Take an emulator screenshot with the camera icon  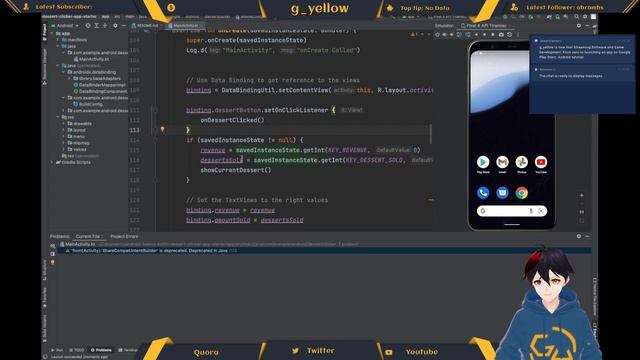pos(501,35)
